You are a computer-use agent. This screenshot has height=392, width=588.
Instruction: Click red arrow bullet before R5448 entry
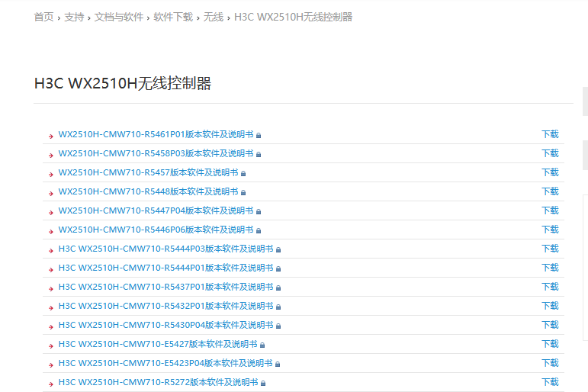pyautogui.click(x=51, y=194)
